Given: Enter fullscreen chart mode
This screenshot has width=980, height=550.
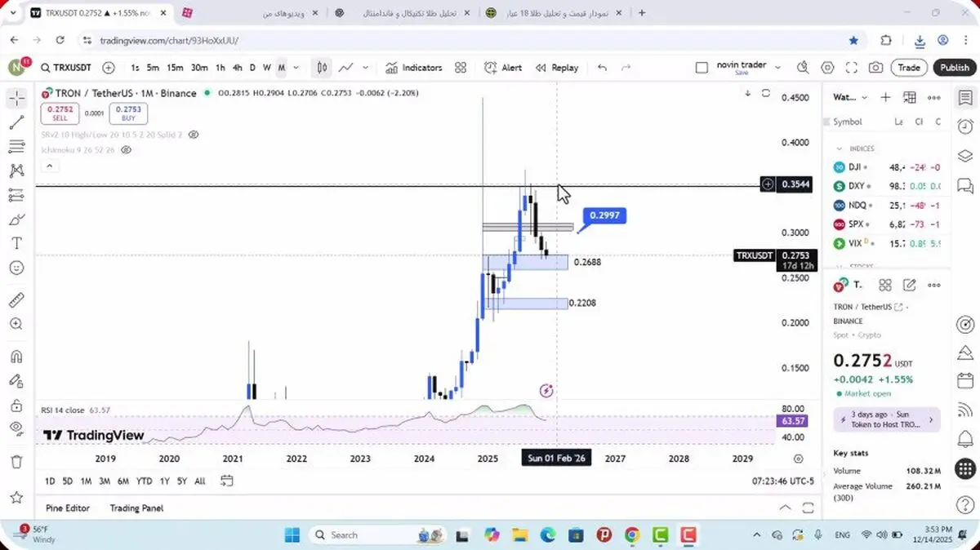Looking at the screenshot, I should [851, 68].
